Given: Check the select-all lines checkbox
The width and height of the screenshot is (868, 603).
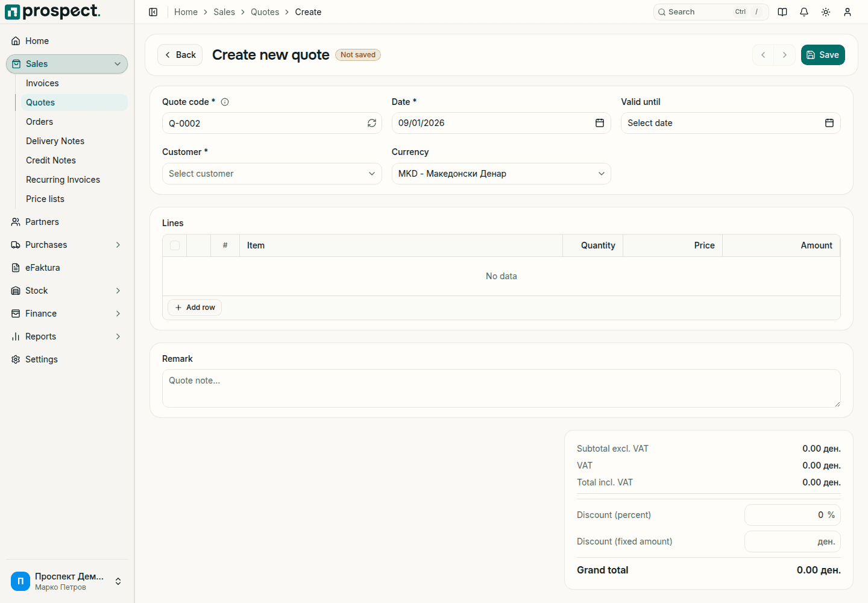Looking at the screenshot, I should click(x=175, y=245).
